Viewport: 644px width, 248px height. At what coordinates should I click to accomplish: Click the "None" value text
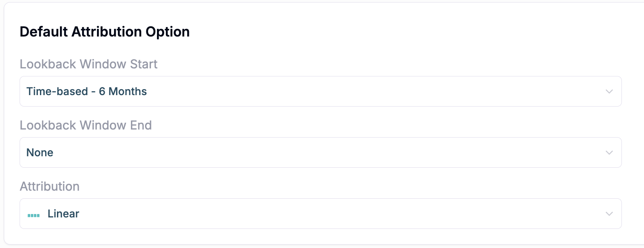point(40,152)
